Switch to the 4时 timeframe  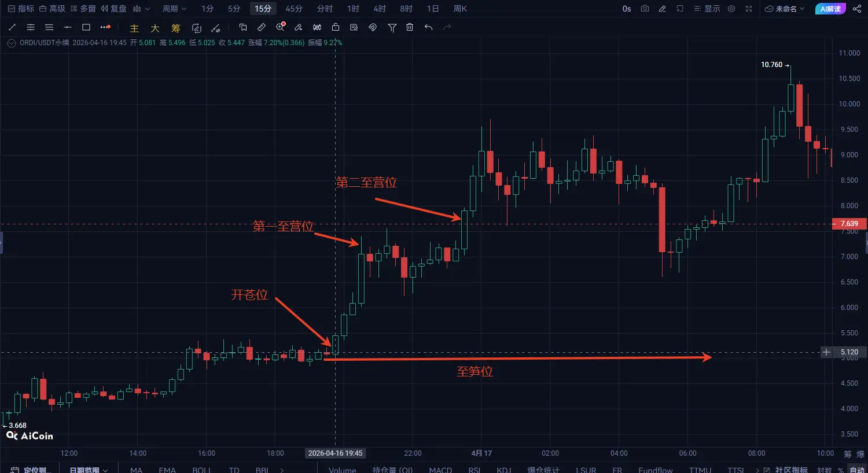point(380,9)
